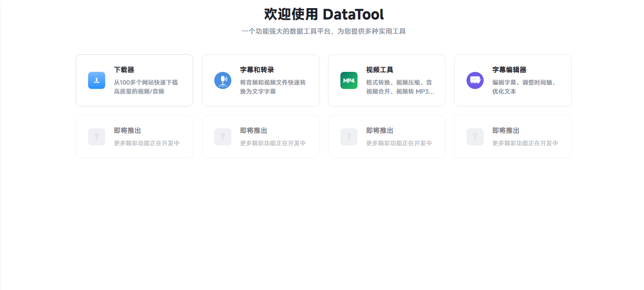The image size is (644, 290).
Task: Click the text 将音频和视频文件快速转换为文字字幕
Action: click(272, 87)
